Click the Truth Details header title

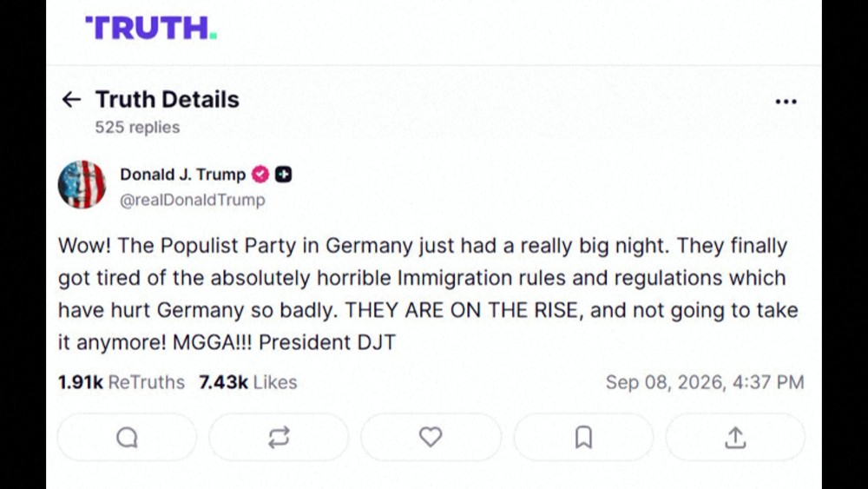tap(168, 100)
